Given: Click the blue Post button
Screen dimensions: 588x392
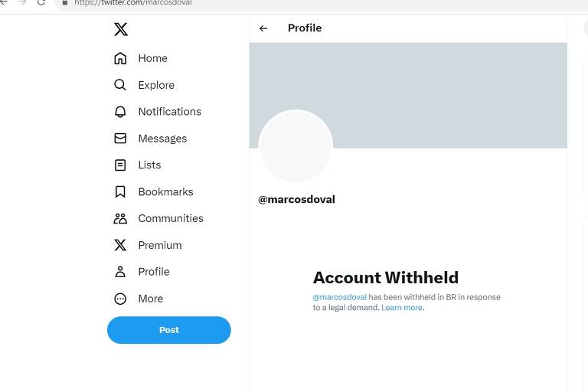Looking at the screenshot, I should click(x=168, y=330).
